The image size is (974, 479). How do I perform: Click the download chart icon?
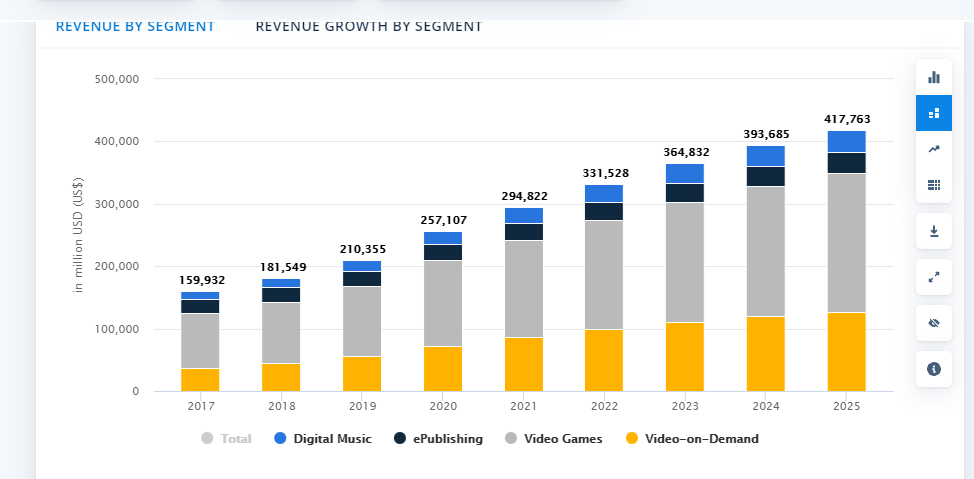934,231
